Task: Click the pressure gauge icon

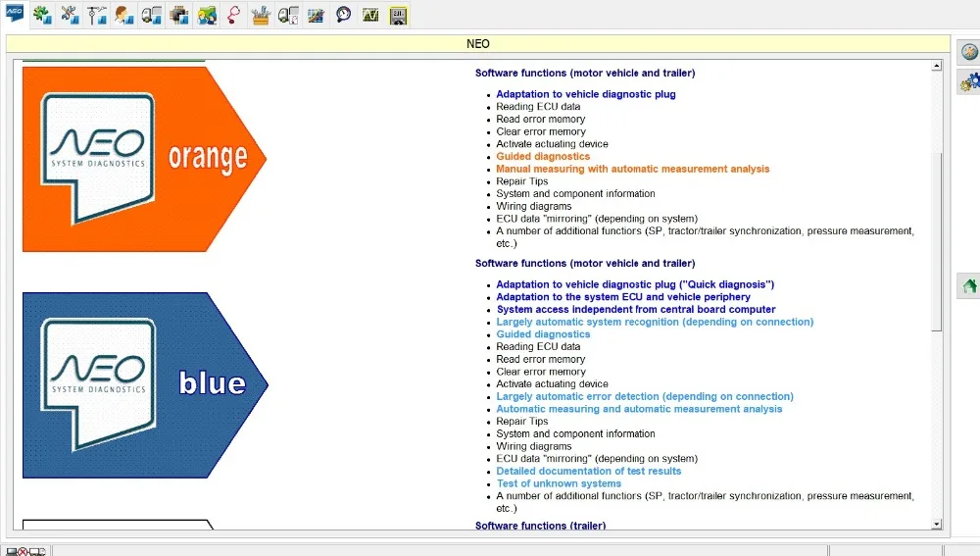Action: [x=343, y=15]
